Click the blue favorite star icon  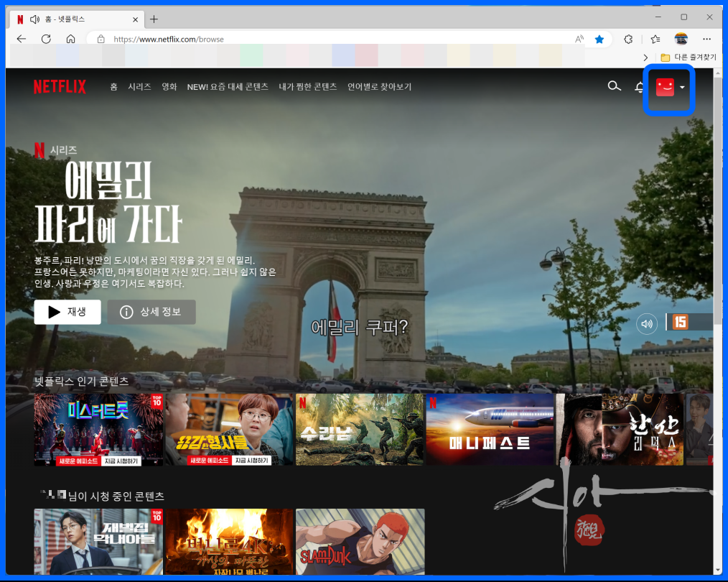tap(599, 39)
